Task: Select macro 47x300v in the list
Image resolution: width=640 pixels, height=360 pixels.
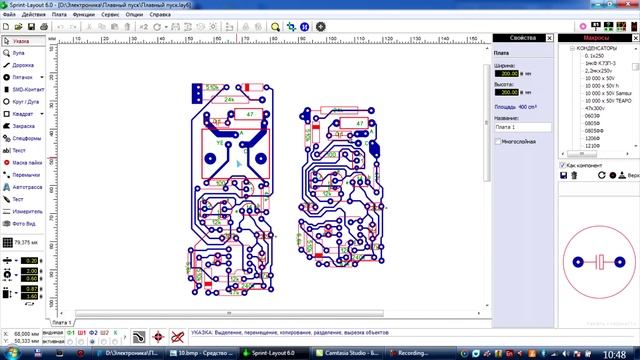Action: point(595,108)
